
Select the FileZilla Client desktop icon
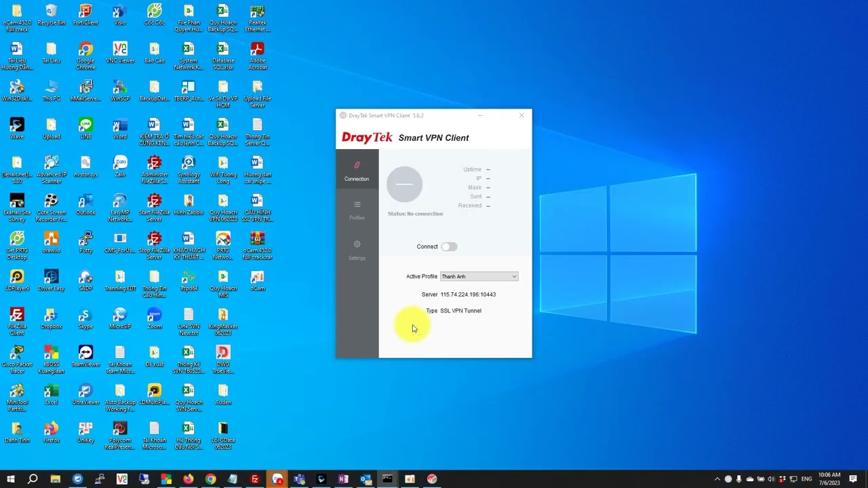pyautogui.click(x=17, y=322)
